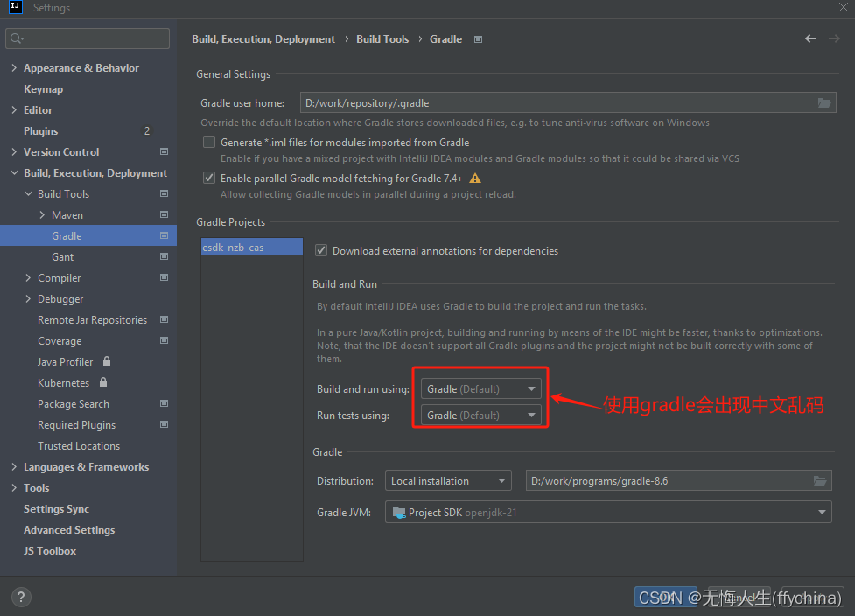Collapse Build, Execution, Deployment section
Screen dimensions: 855x616
[x=14, y=172]
